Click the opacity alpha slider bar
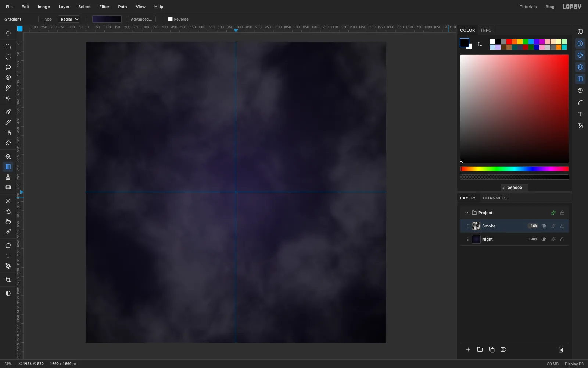This screenshot has width=588, height=368. 514,177
